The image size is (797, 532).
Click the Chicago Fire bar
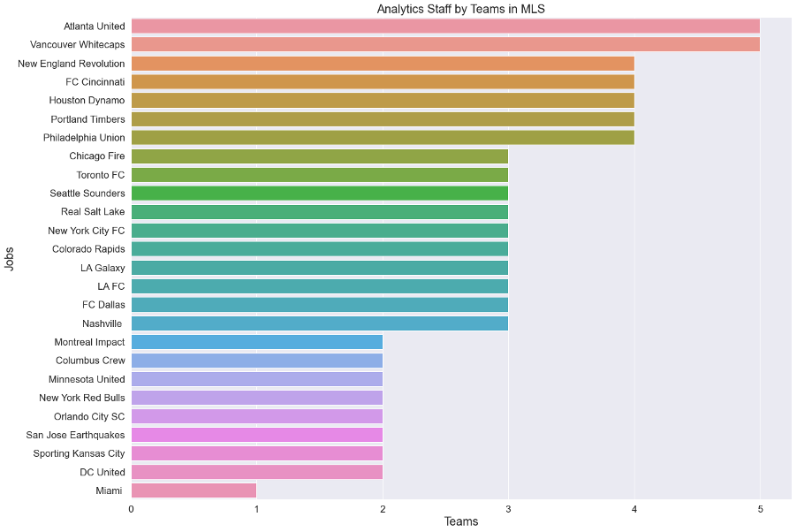[x=320, y=156]
